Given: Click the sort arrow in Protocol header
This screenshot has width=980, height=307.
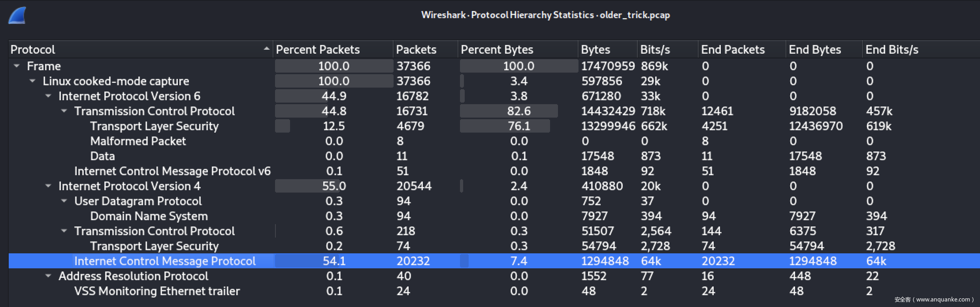Looking at the screenshot, I should click(266, 49).
